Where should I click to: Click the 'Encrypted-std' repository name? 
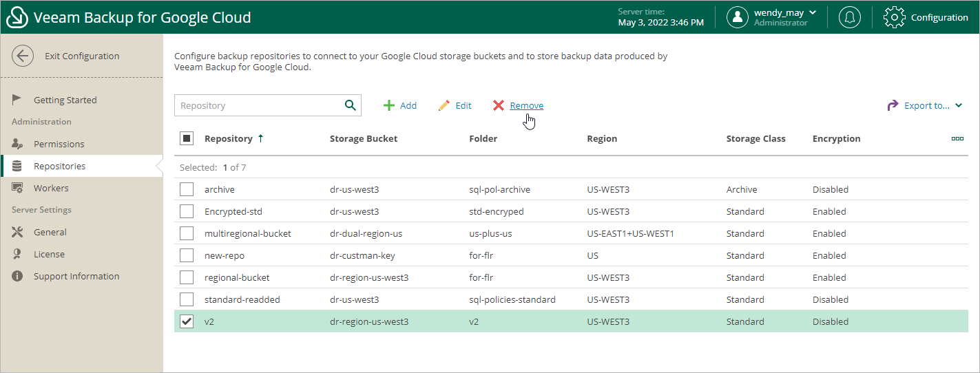233,211
